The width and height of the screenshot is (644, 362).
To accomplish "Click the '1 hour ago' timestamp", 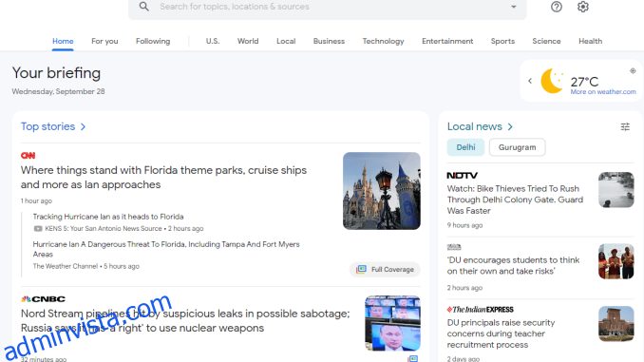I will [x=36, y=200].
